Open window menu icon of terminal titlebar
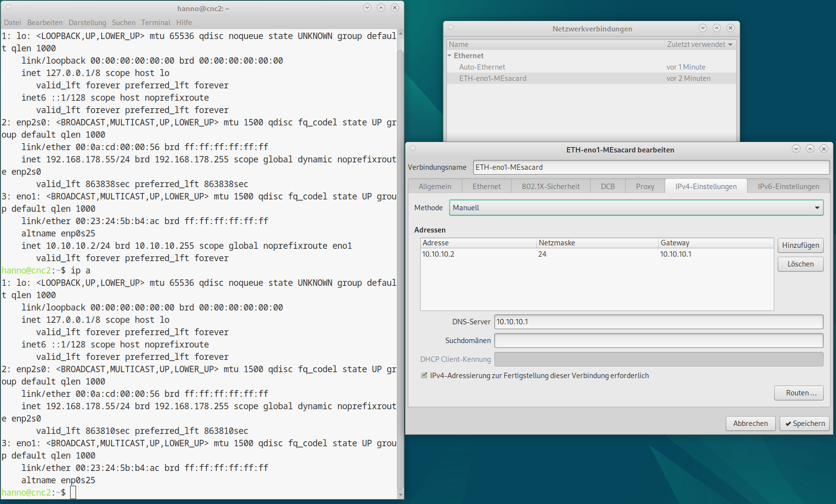This screenshot has width=836, height=504. click(8, 7)
